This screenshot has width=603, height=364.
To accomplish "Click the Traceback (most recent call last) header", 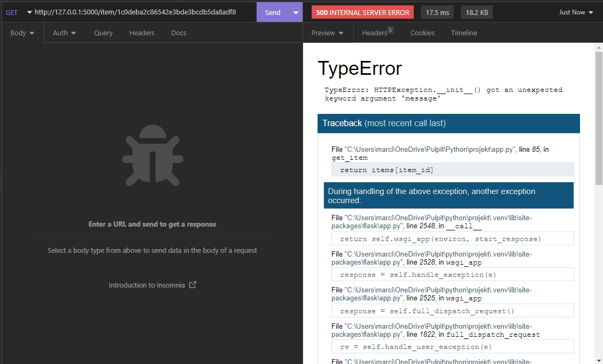I will point(449,123).
